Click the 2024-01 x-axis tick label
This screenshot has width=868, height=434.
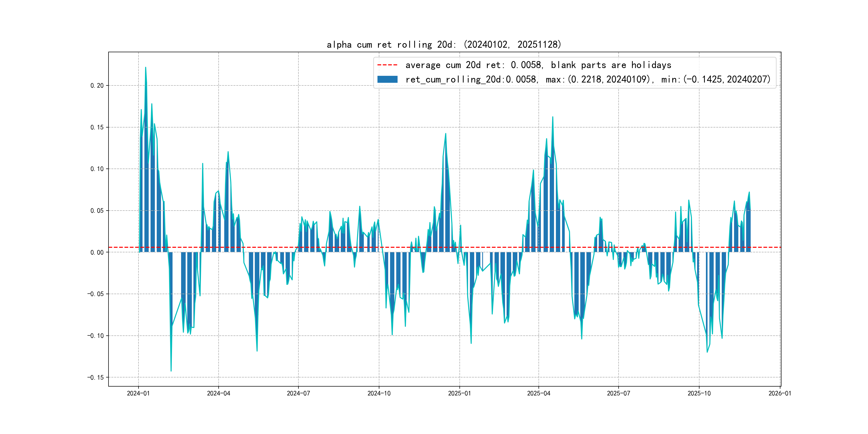[138, 393]
